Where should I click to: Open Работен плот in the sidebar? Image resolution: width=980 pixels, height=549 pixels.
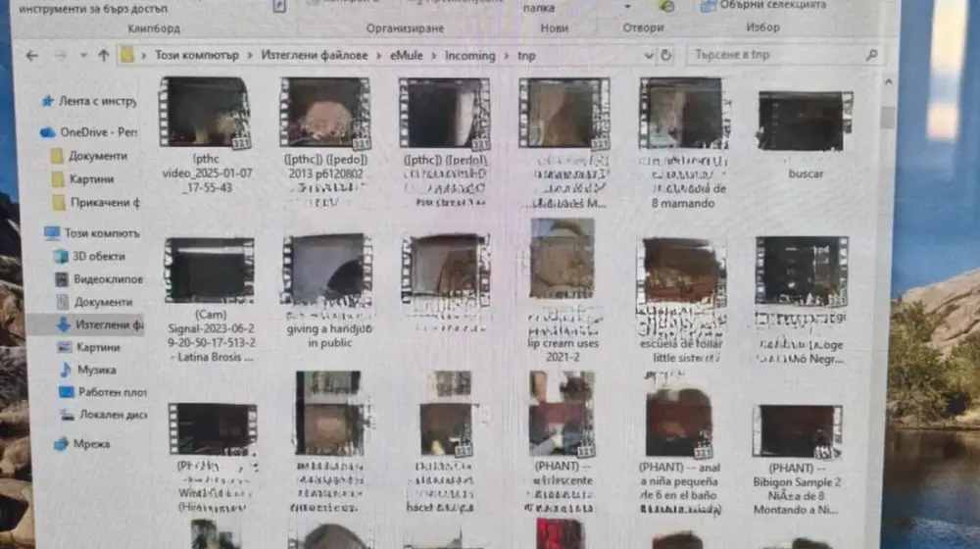103,392
